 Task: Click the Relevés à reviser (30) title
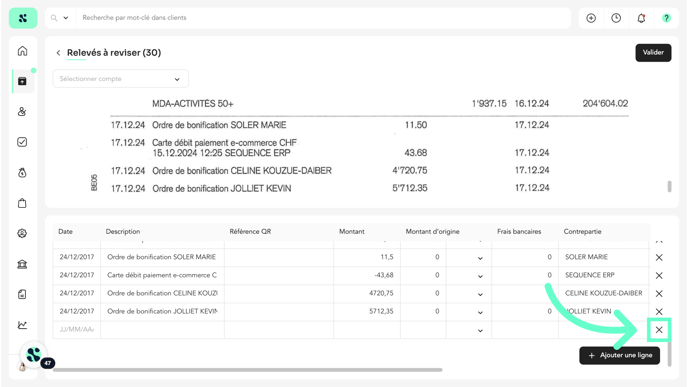(114, 53)
